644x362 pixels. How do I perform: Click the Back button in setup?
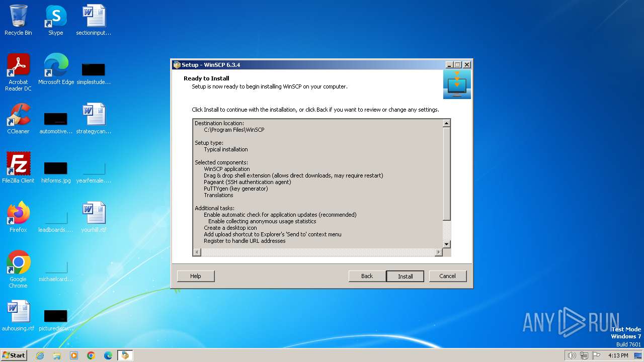click(367, 276)
